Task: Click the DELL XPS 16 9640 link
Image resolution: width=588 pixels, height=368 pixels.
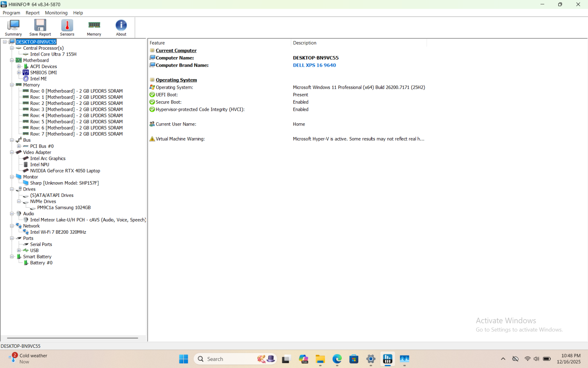Action: tap(314, 65)
